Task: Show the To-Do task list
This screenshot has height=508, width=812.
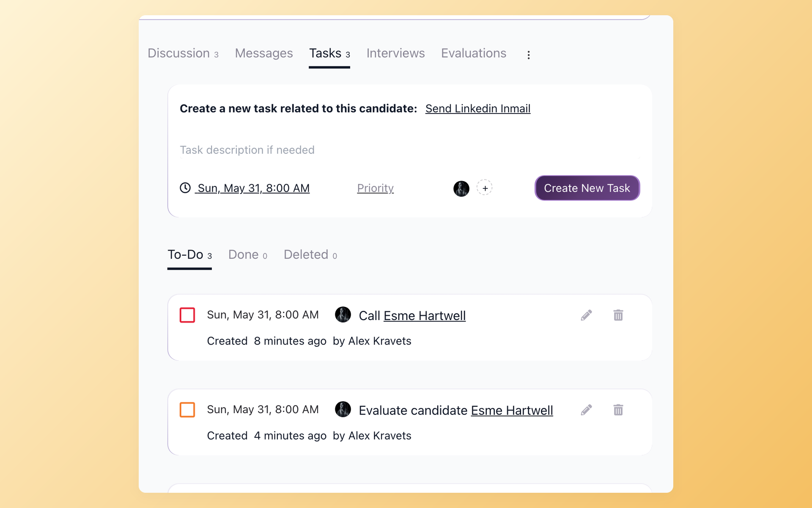Action: 189,255
